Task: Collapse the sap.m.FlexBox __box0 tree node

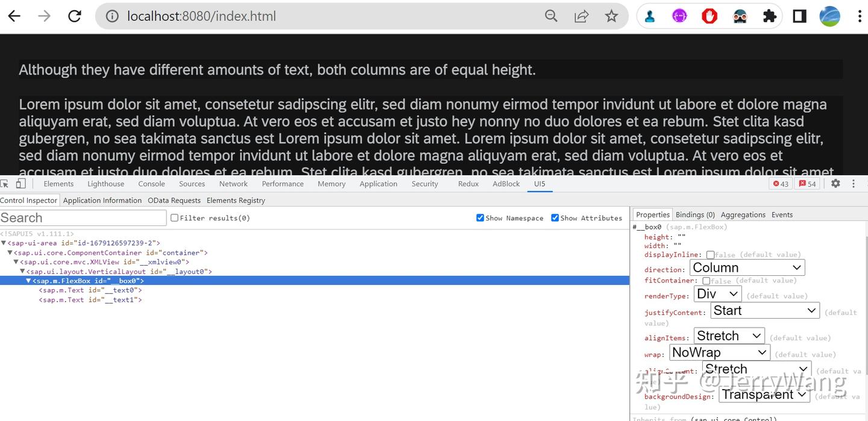Action: pyautogui.click(x=28, y=281)
